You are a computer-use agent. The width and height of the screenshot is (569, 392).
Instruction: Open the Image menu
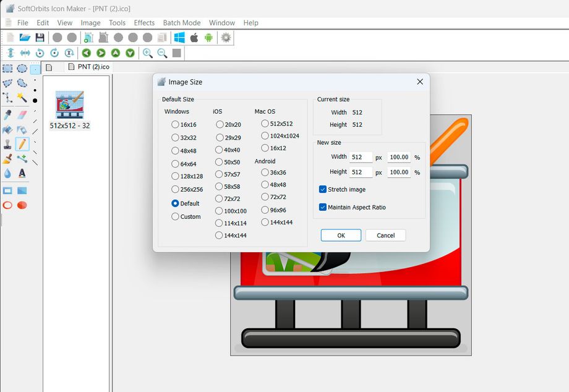90,22
